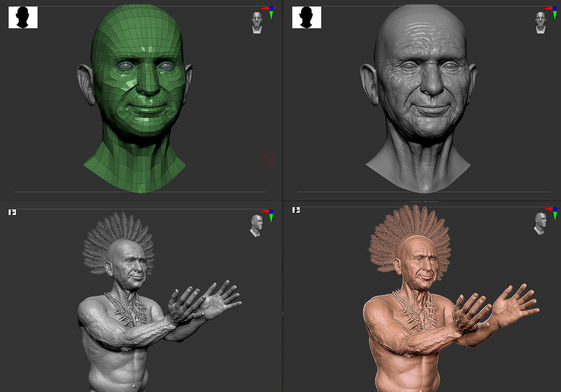This screenshot has width=561, height=392.
Task: Click the CamView head icon in green wireframe viewport
Action: point(256,22)
